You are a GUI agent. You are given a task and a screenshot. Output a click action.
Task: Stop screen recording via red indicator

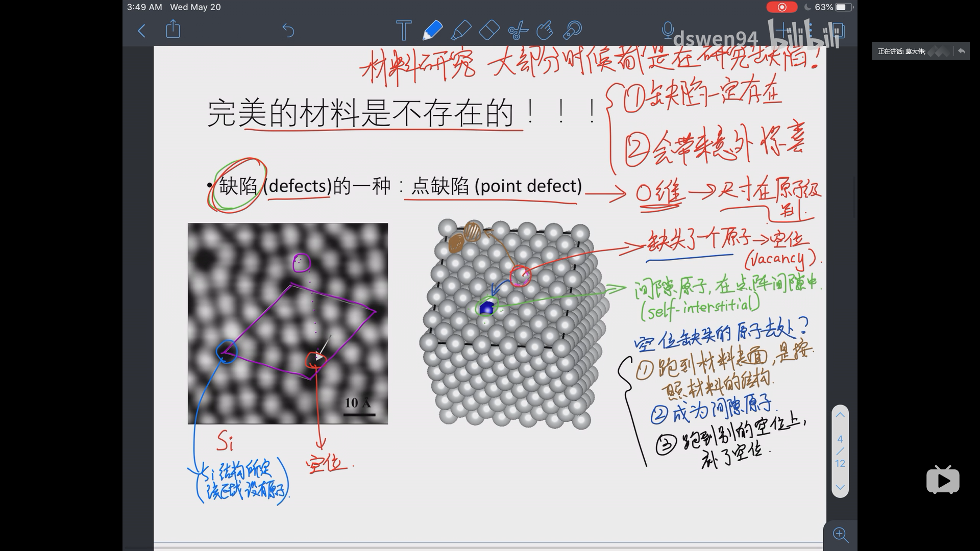click(x=781, y=7)
